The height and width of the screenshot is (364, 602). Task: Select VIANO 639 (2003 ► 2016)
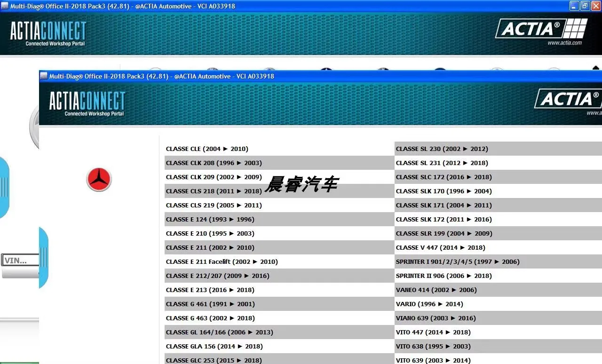(498, 318)
